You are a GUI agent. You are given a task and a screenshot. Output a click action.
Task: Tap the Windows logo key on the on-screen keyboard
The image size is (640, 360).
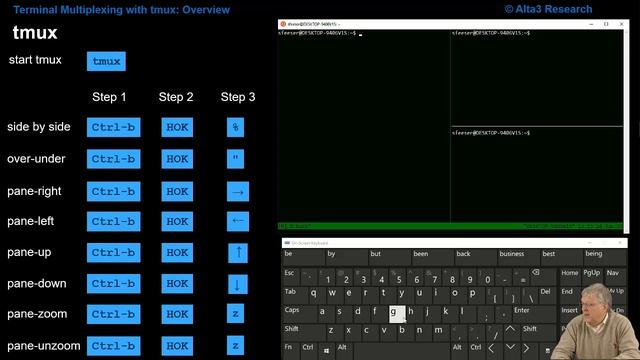pyautogui.click(x=326, y=351)
